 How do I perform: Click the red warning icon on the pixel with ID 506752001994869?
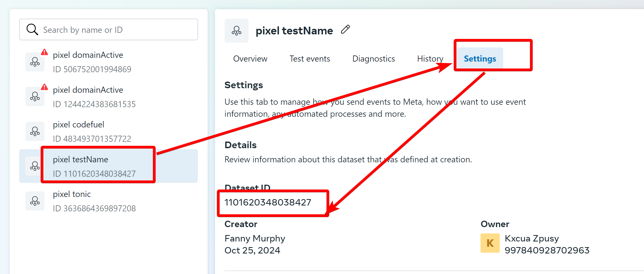click(44, 52)
